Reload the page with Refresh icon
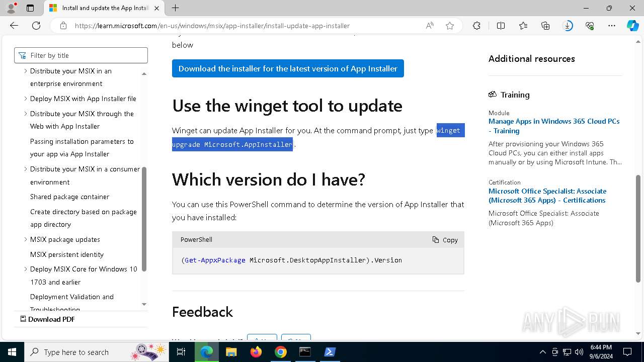Screen dimensions: 644x362 pos(36,26)
